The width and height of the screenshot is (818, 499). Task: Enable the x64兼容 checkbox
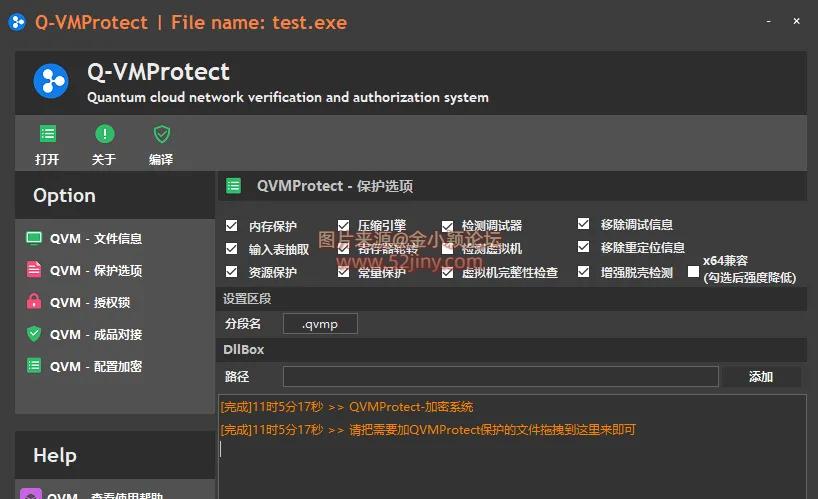(693, 272)
